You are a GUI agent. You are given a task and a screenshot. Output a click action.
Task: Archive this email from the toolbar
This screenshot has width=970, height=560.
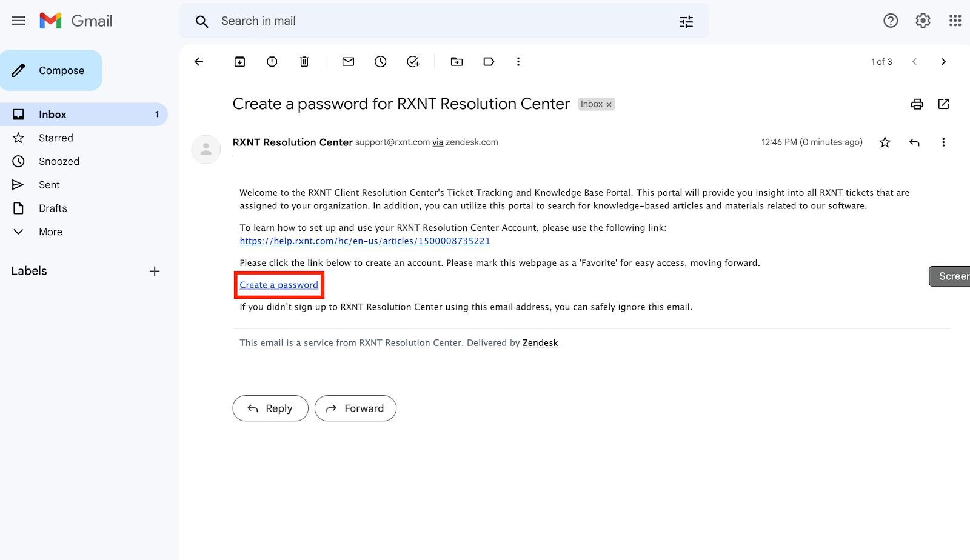239,61
